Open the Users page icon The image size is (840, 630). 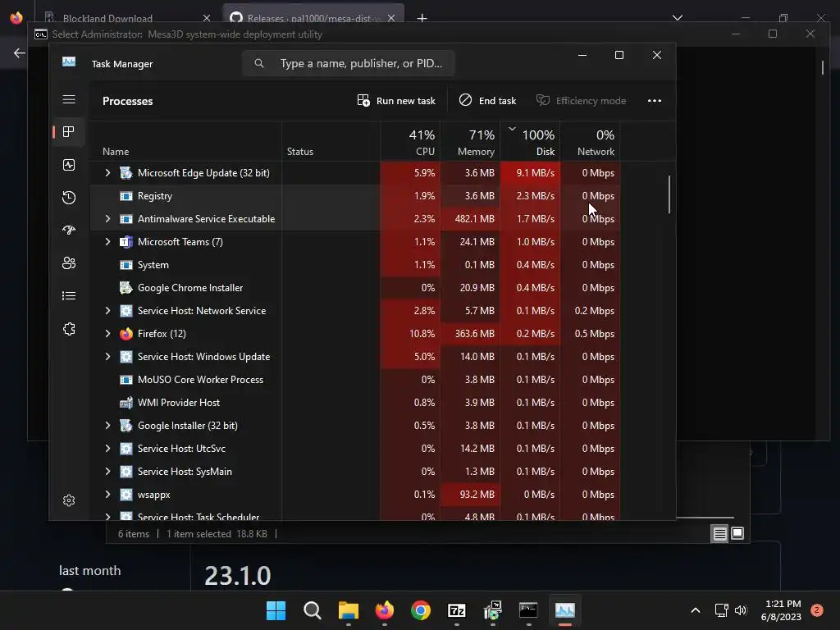coord(69,263)
